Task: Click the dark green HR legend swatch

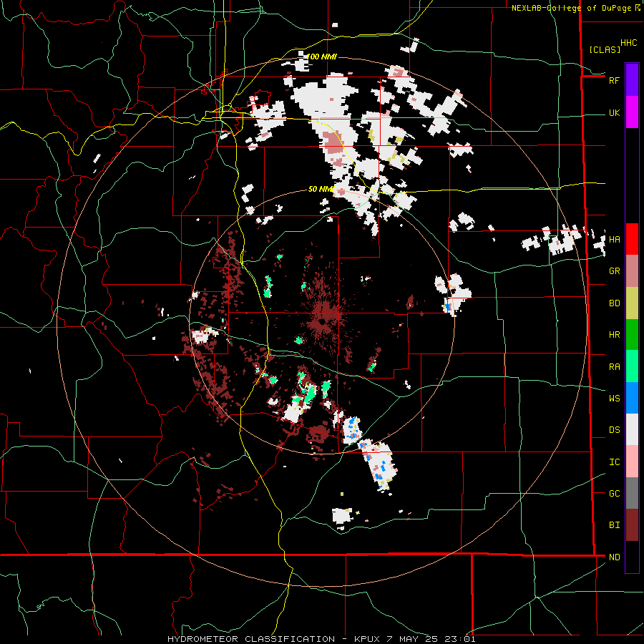Action: 632,335
